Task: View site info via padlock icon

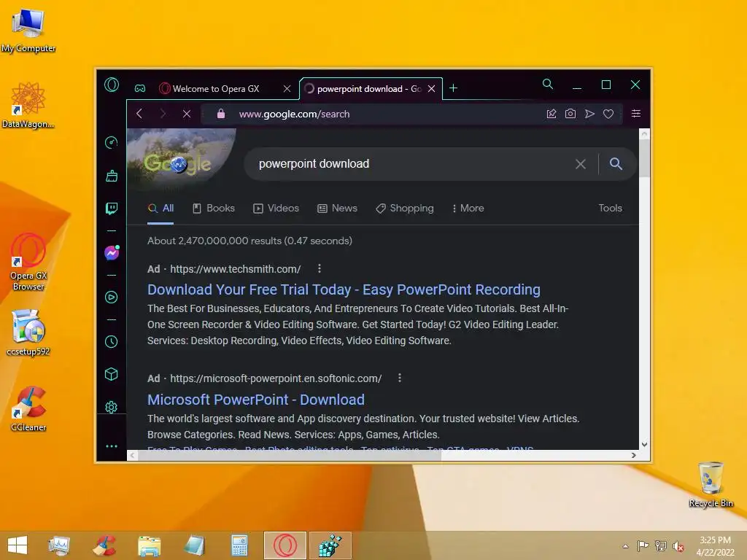Action: pos(220,113)
